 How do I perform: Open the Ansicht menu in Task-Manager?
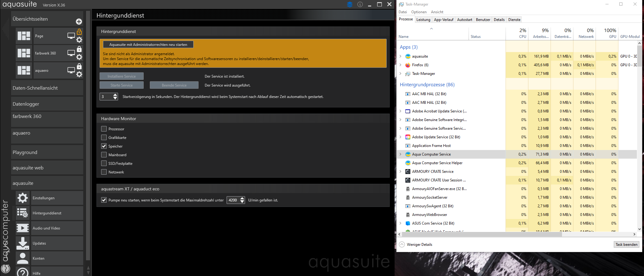pyautogui.click(x=437, y=12)
